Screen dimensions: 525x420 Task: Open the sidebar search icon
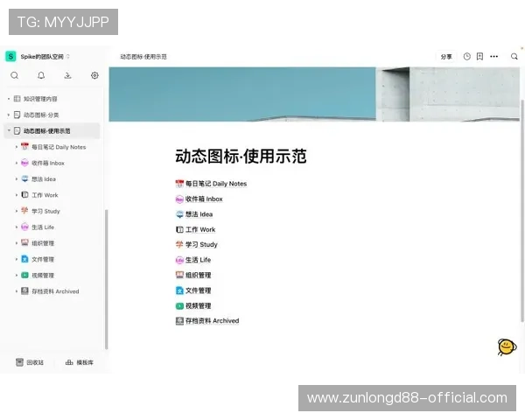point(14,75)
